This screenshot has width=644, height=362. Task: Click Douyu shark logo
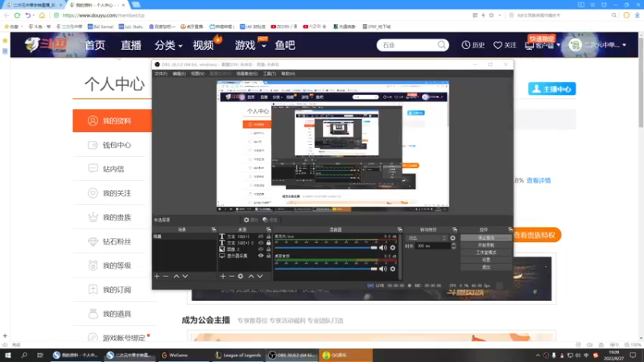point(45,44)
